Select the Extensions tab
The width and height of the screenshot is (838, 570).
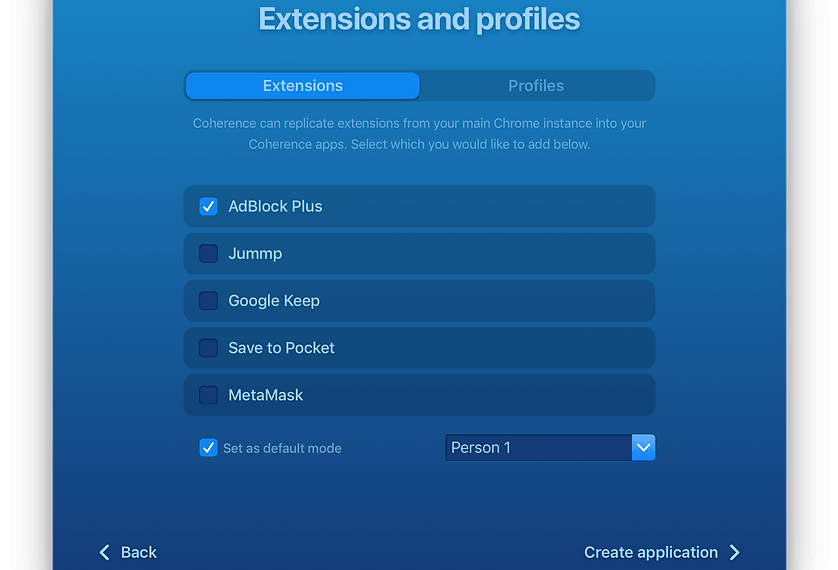[303, 86]
